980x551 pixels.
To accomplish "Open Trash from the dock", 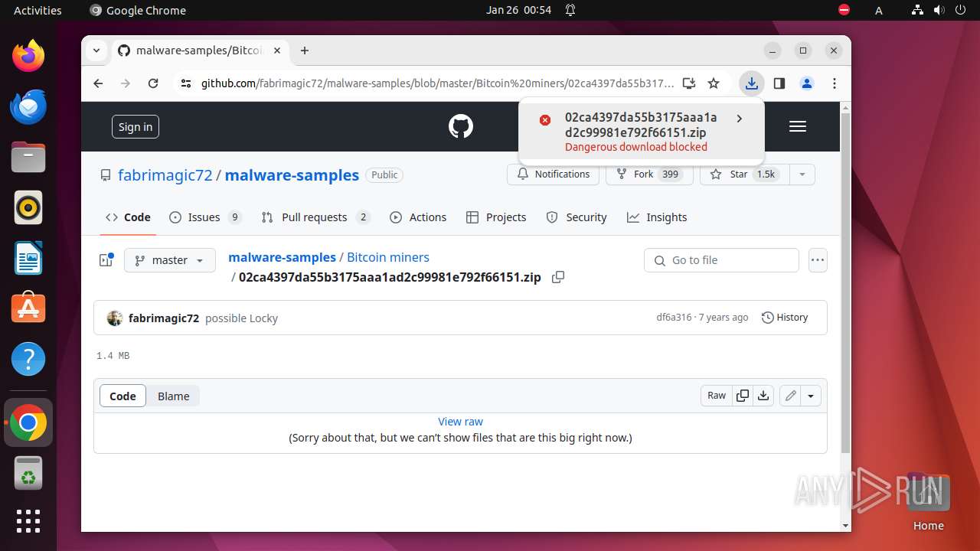I will (28, 474).
